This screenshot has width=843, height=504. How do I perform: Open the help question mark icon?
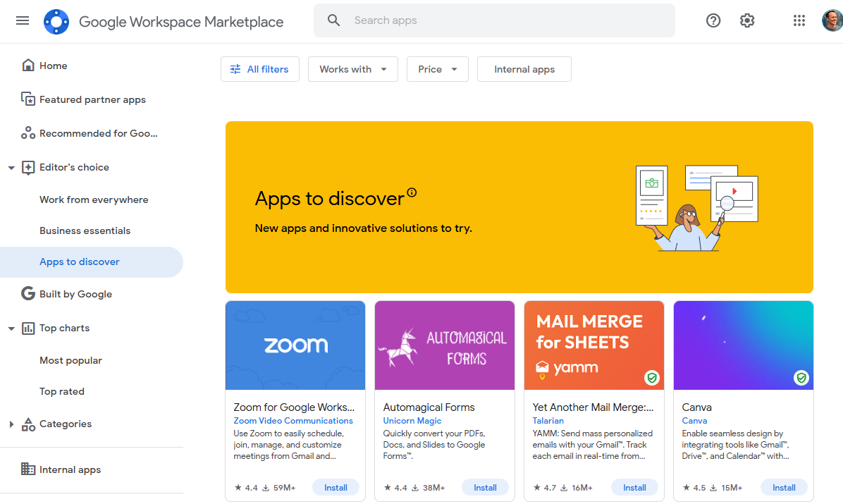click(x=713, y=20)
